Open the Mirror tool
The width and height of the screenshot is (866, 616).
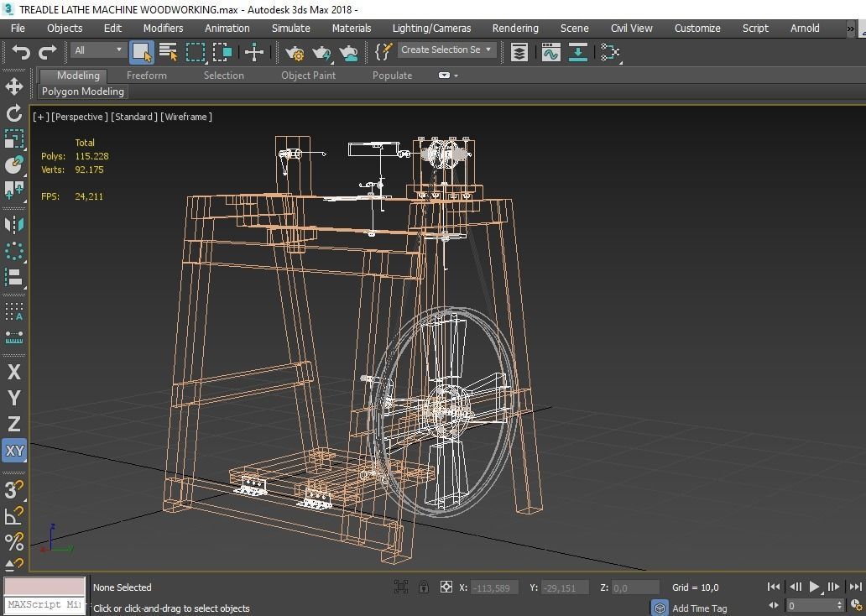13,224
